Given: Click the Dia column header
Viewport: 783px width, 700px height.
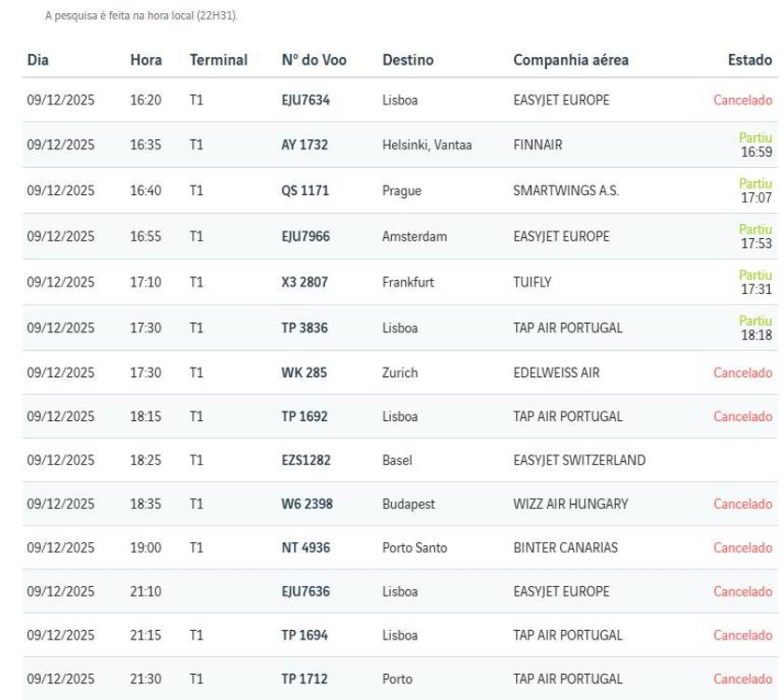Looking at the screenshot, I should point(38,60).
